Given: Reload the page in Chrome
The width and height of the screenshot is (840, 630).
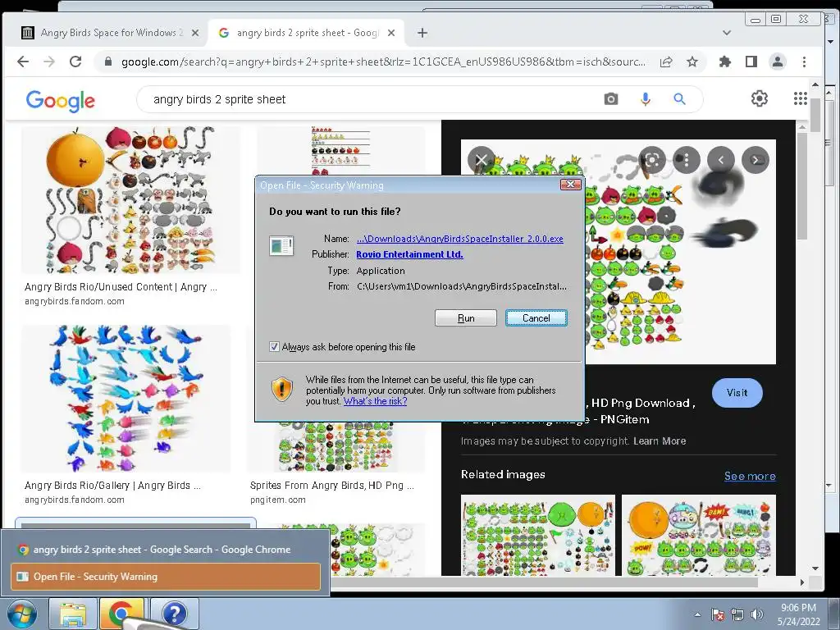Looking at the screenshot, I should pyautogui.click(x=75, y=62).
